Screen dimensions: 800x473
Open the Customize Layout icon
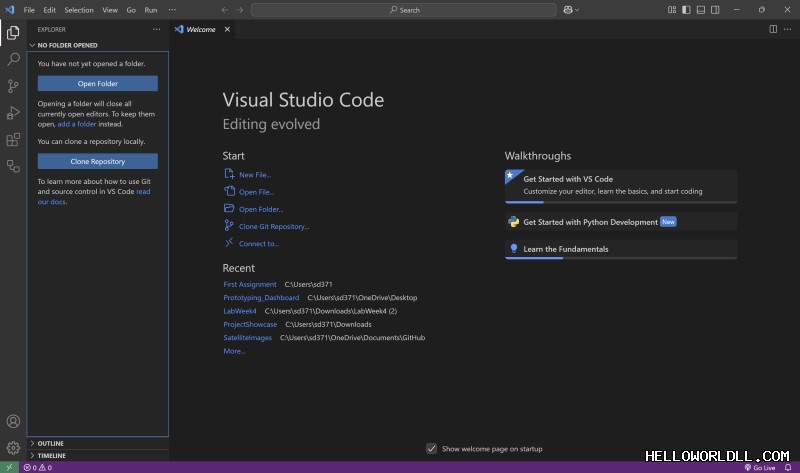(672, 10)
